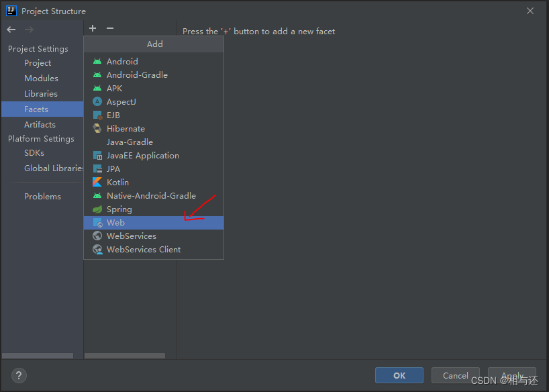The height and width of the screenshot is (392, 549).
Task: Click the sidebar horizontal scrollbar
Action: tap(38, 356)
